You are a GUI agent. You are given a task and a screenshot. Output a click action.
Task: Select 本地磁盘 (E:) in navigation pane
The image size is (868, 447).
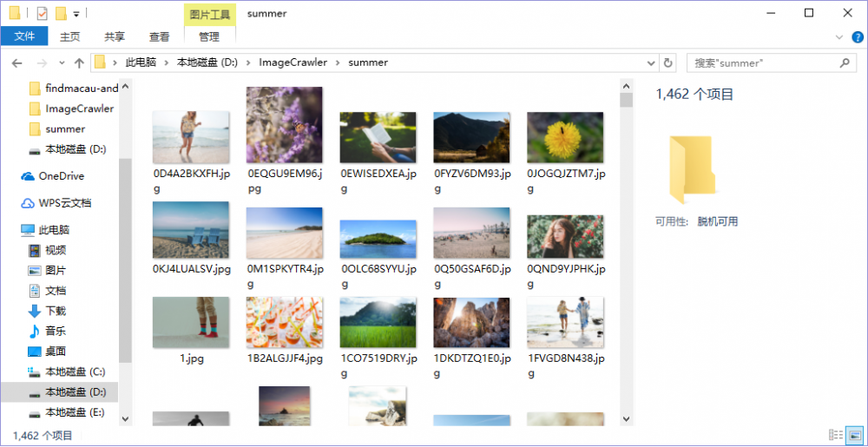[x=67, y=412]
